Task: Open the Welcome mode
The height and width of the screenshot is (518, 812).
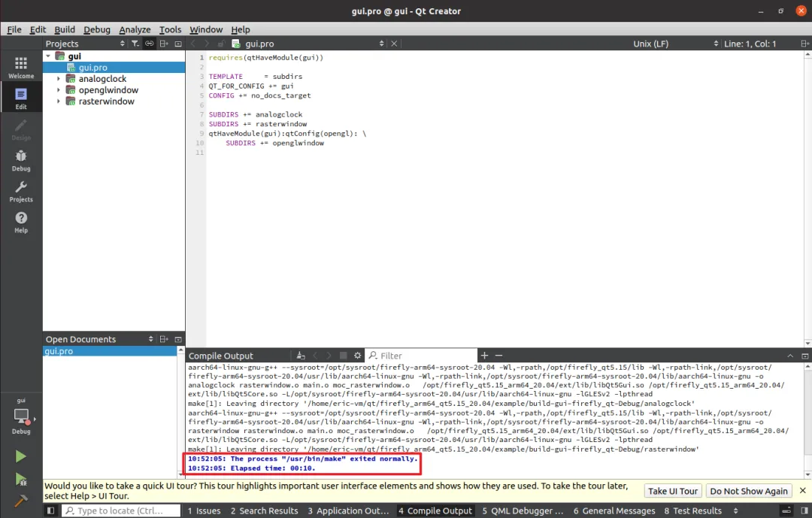Action: click(21, 68)
